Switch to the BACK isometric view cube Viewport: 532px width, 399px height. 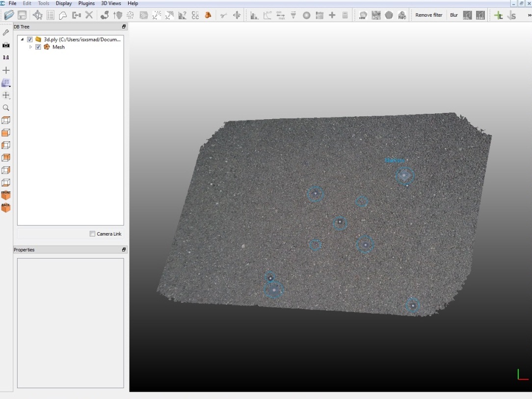click(x=6, y=207)
